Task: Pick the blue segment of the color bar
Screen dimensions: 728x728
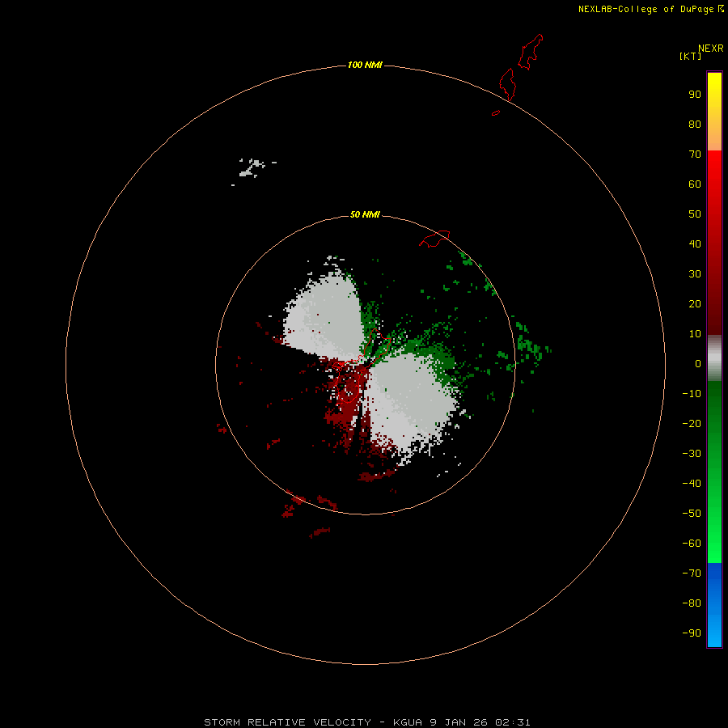Action: click(714, 604)
